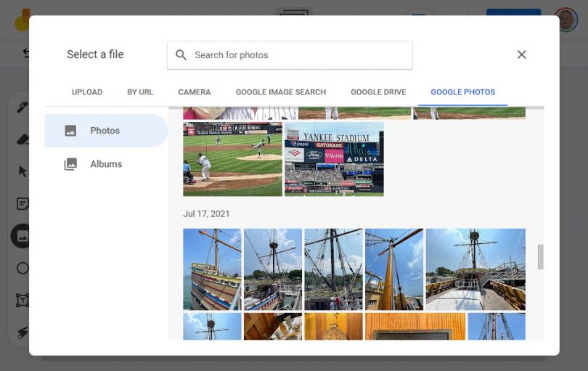Open the user account avatar

(x=565, y=20)
